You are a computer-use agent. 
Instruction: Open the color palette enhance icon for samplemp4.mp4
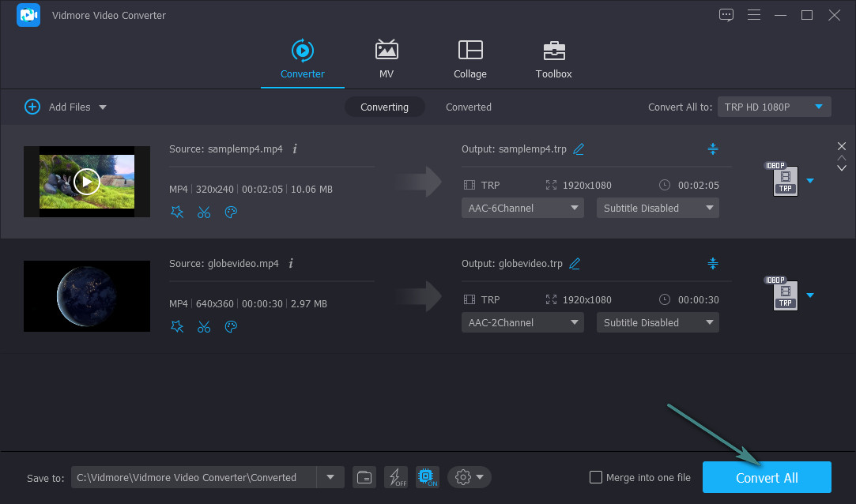point(231,212)
